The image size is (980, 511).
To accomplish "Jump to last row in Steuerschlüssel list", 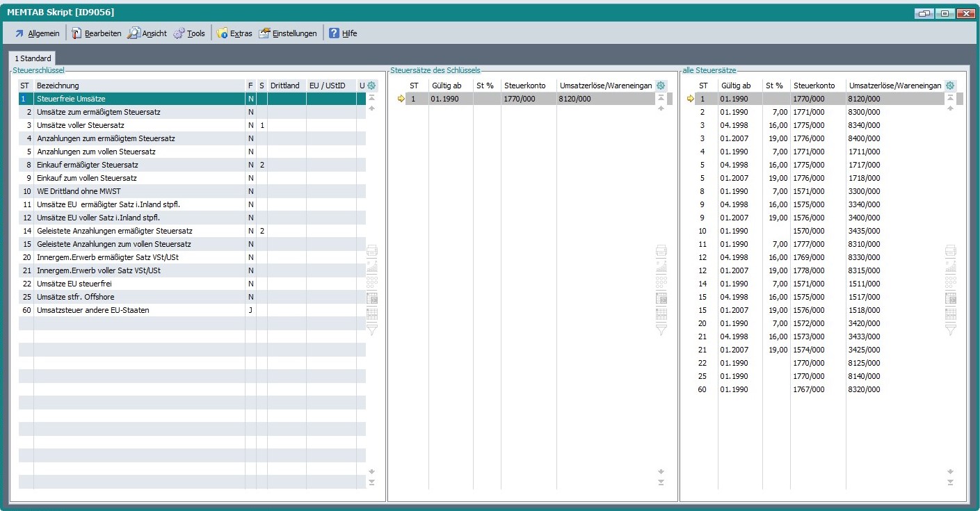I will click(x=371, y=482).
